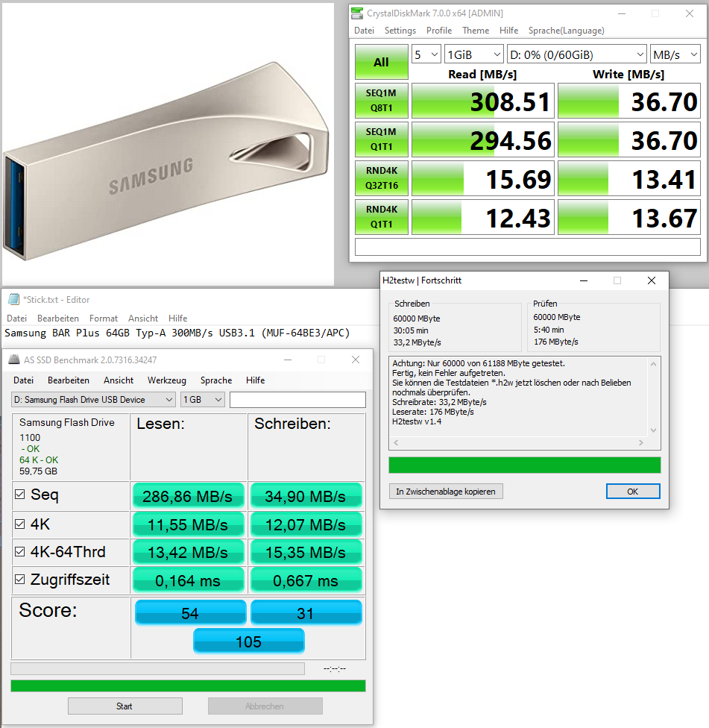Screen dimensions: 709x728
Task: Click the Seq read result 286,86 MB/s
Action: pos(188,496)
